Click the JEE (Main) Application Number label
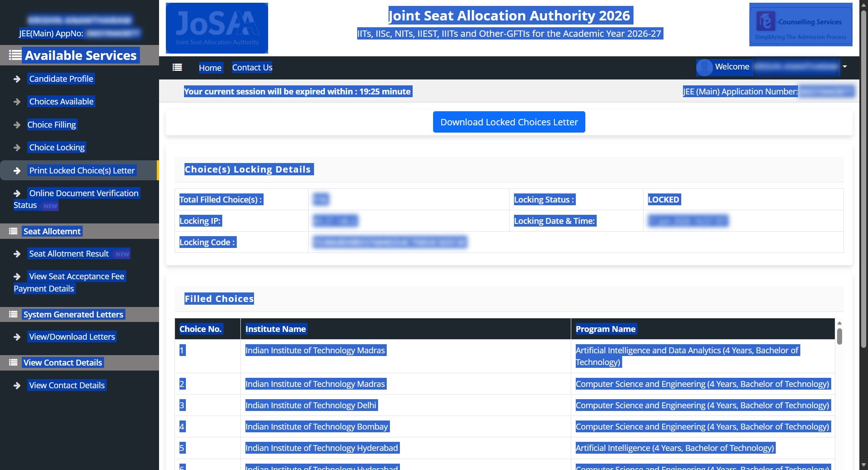The height and width of the screenshot is (470, 868). click(x=740, y=91)
